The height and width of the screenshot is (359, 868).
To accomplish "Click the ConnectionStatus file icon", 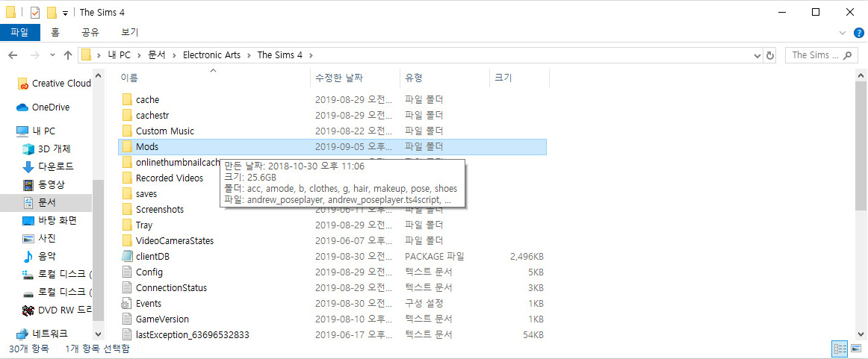I will point(127,287).
